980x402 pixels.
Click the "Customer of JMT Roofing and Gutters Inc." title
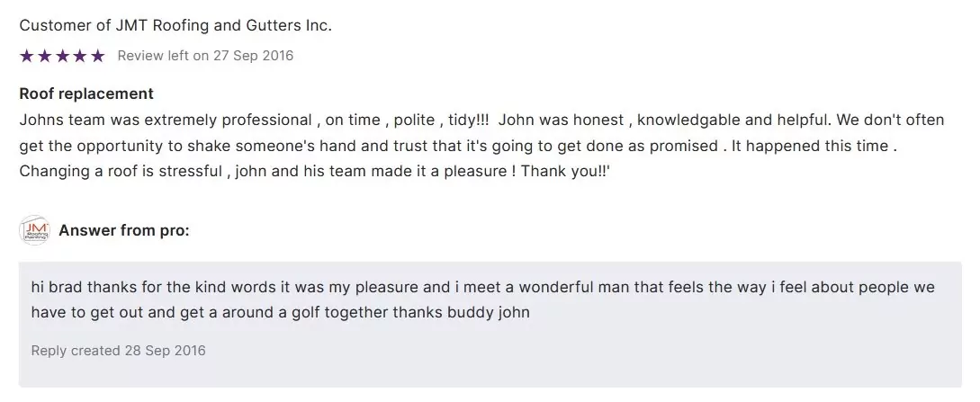point(175,25)
